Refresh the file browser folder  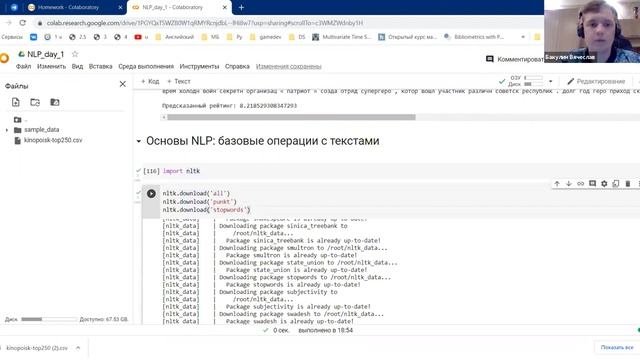35,102
